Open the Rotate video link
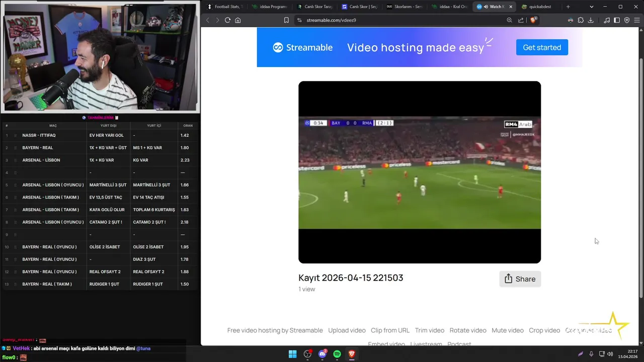Screen dimensions: 644x362 click(x=468, y=330)
